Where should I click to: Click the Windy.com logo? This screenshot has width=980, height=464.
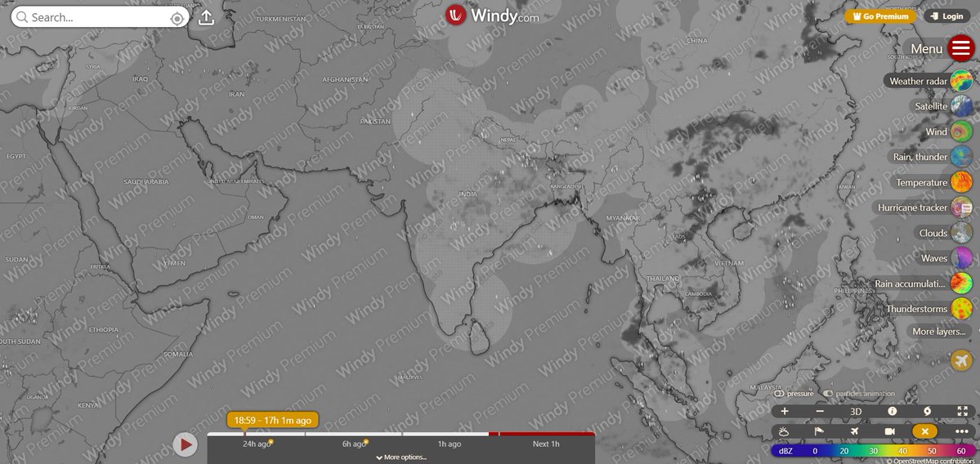point(492,16)
